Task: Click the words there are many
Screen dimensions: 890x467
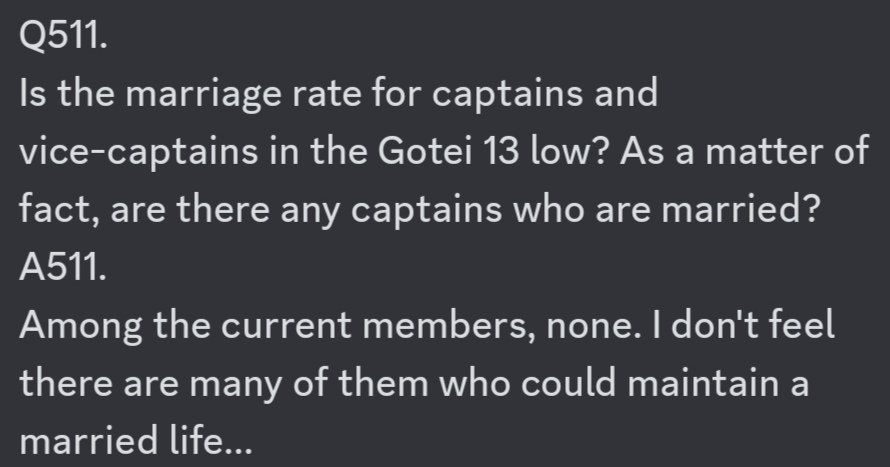Action: click(150, 385)
